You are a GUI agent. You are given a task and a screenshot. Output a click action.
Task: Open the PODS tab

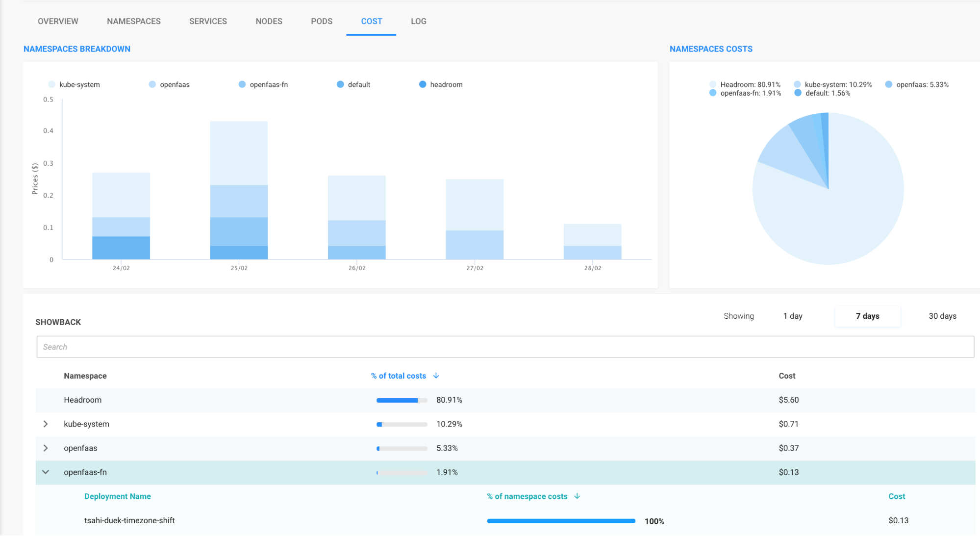pos(322,21)
